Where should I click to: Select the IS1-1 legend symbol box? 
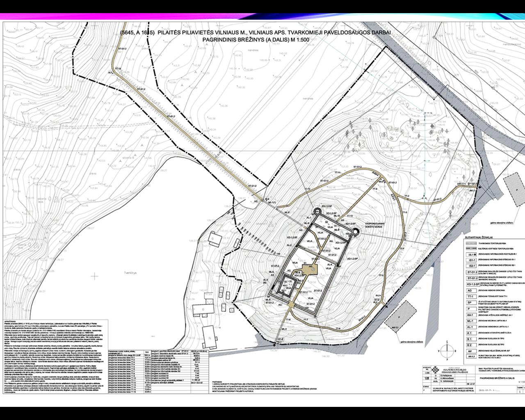472,260
